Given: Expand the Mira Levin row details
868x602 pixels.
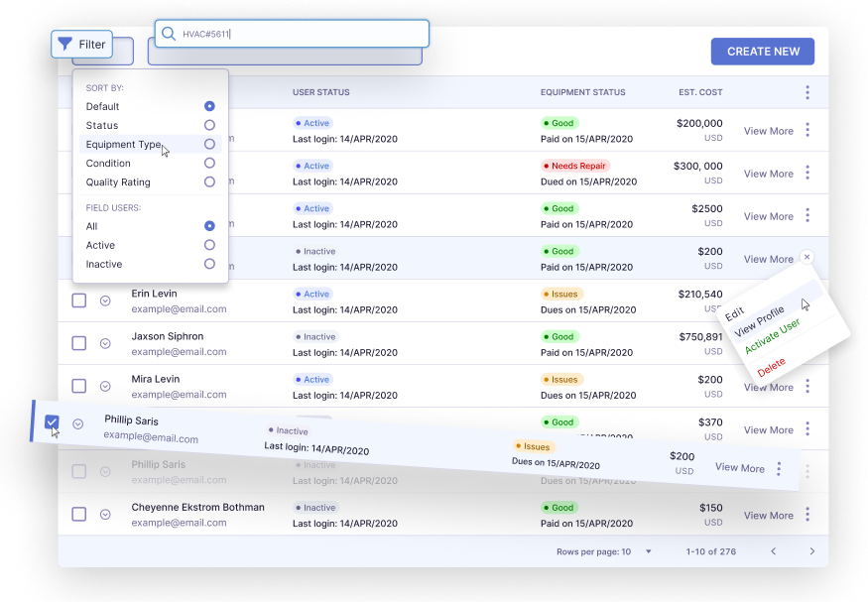Looking at the screenshot, I should 105,386.
